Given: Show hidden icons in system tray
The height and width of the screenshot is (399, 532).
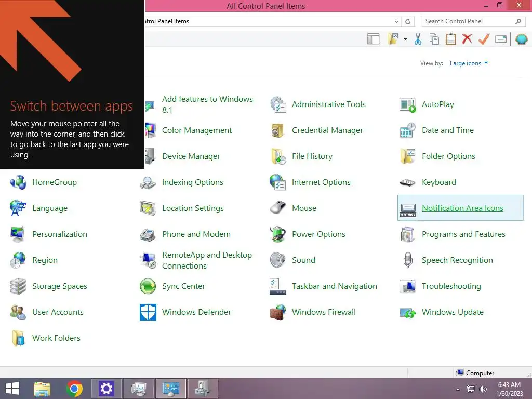Looking at the screenshot, I should pyautogui.click(x=458, y=389).
